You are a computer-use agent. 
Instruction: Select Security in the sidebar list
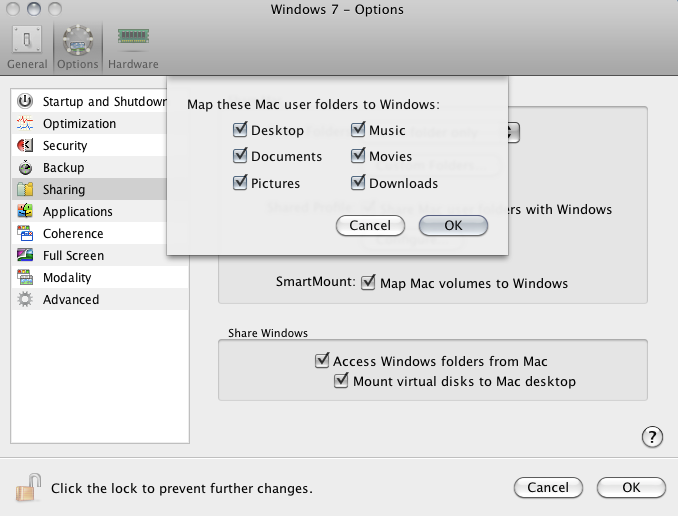[x=90, y=145]
